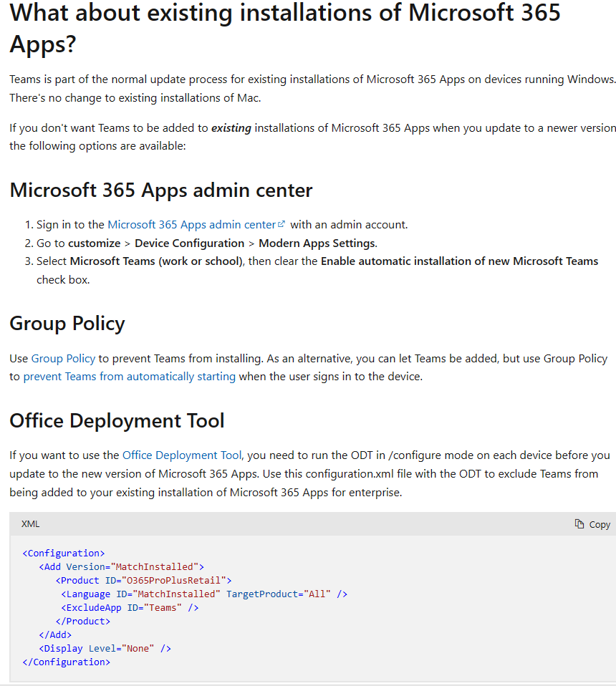
Task: Click the line the following options are available
Action: coord(97,145)
